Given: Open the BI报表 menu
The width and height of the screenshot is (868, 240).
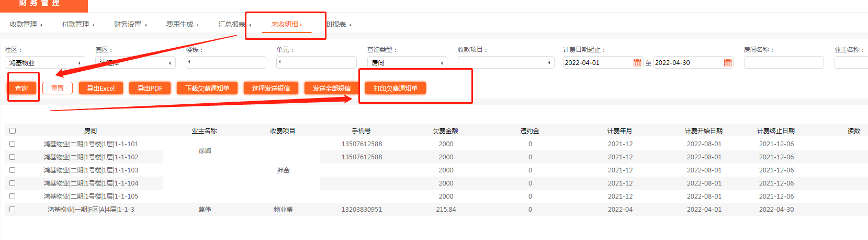Looking at the screenshot, I should pyautogui.click(x=337, y=24).
